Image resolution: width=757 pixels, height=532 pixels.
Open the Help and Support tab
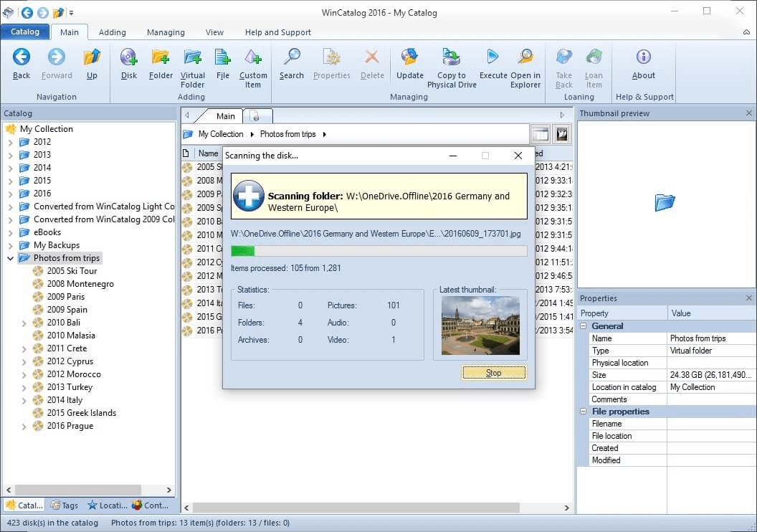coord(277,32)
